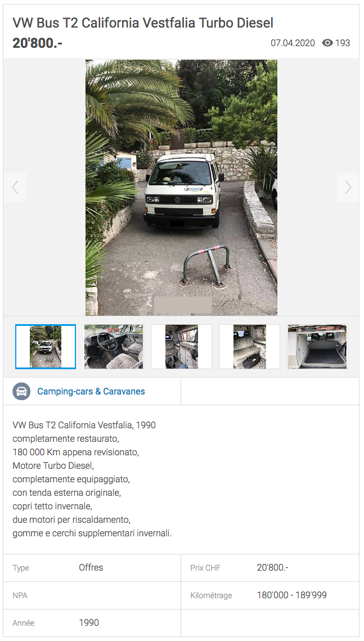Viewport: 364px width, 641px height.
Task: Click the listing title VW Bus T2
Action: point(143,23)
